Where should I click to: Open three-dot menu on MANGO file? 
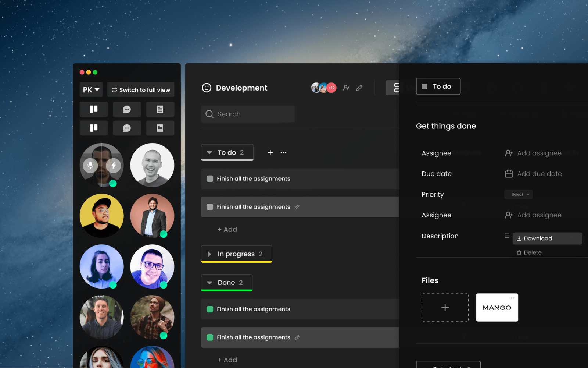click(x=512, y=298)
